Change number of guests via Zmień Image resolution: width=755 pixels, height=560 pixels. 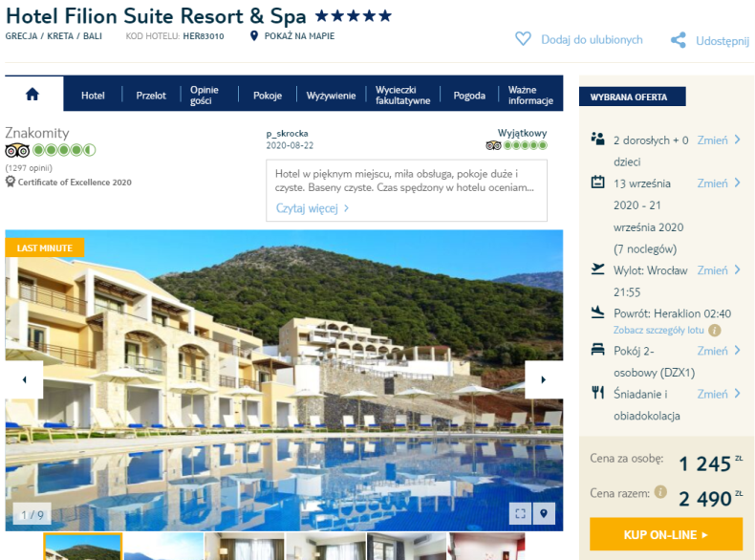tap(719, 140)
